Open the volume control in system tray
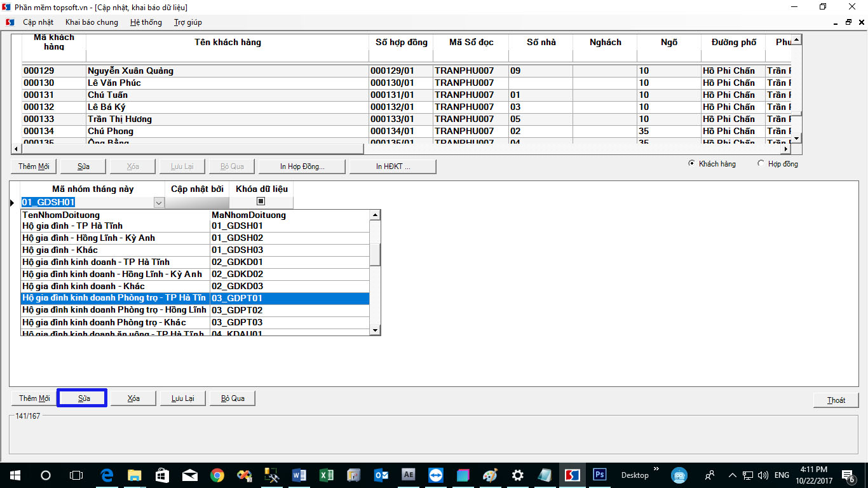 (763, 475)
